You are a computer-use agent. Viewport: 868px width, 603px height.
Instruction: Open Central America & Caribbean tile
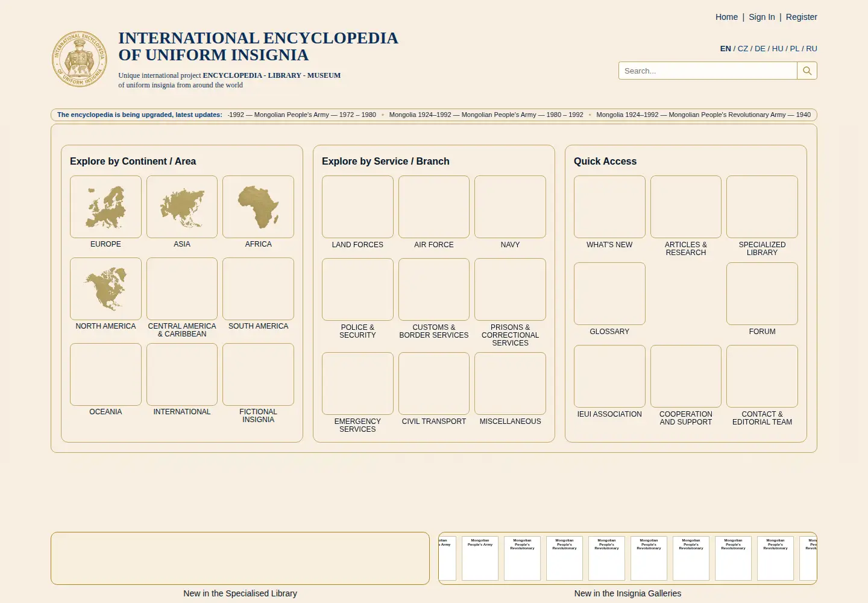182,289
